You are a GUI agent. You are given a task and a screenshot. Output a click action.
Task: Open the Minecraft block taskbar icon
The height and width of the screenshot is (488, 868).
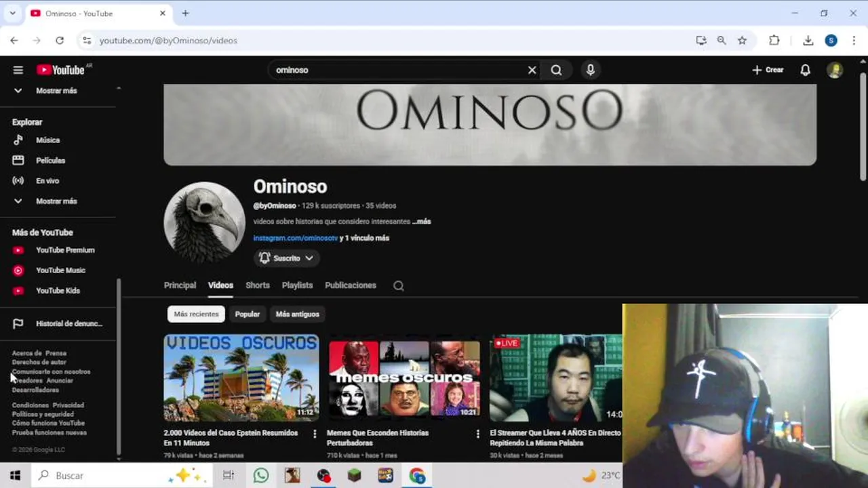355,476
